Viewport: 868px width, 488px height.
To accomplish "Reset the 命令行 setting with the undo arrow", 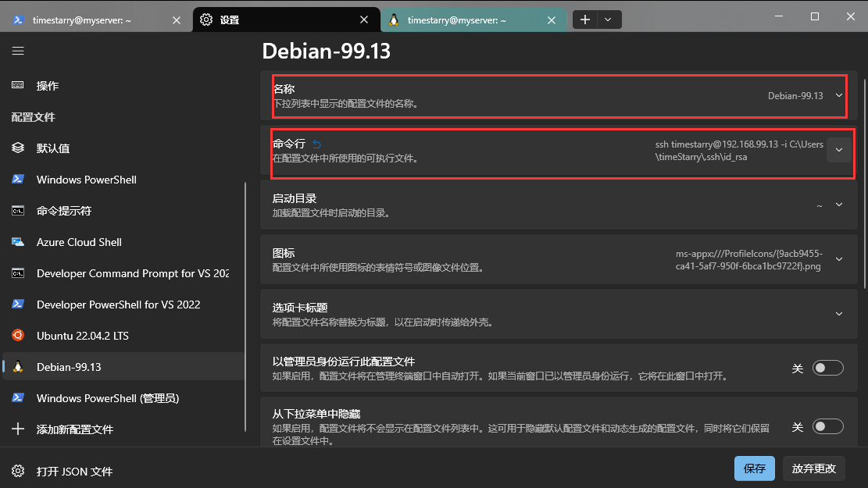I will pos(316,144).
